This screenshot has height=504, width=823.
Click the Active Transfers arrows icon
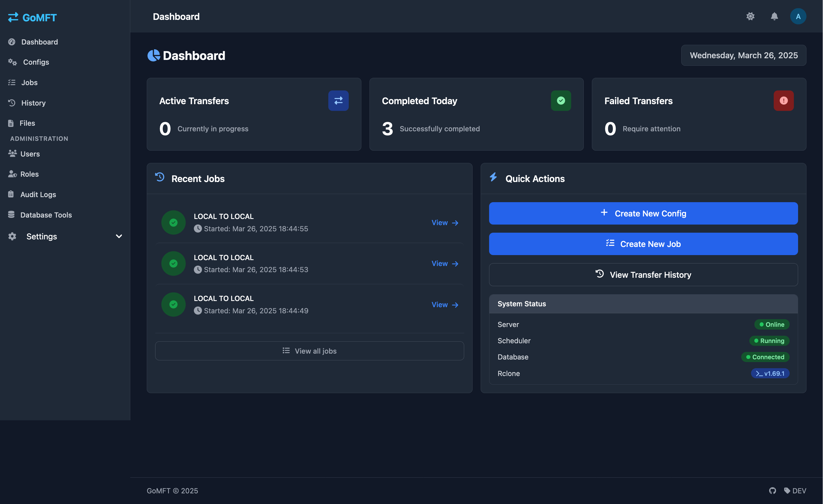pyautogui.click(x=338, y=101)
